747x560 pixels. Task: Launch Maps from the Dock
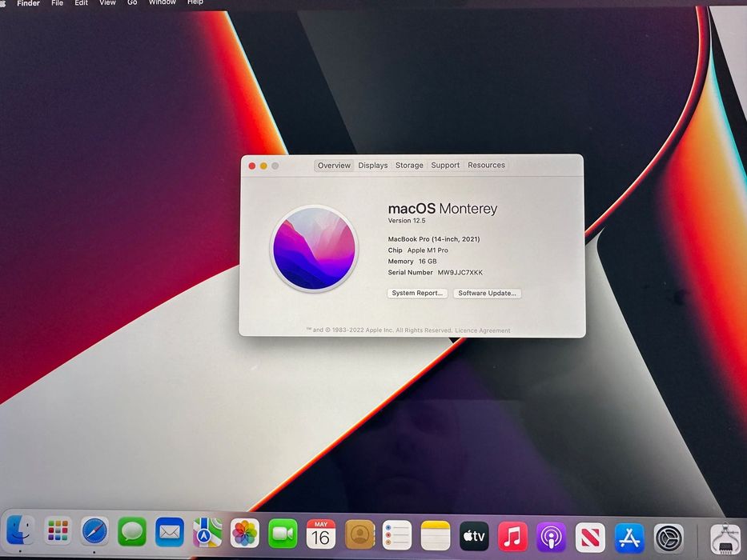click(207, 532)
